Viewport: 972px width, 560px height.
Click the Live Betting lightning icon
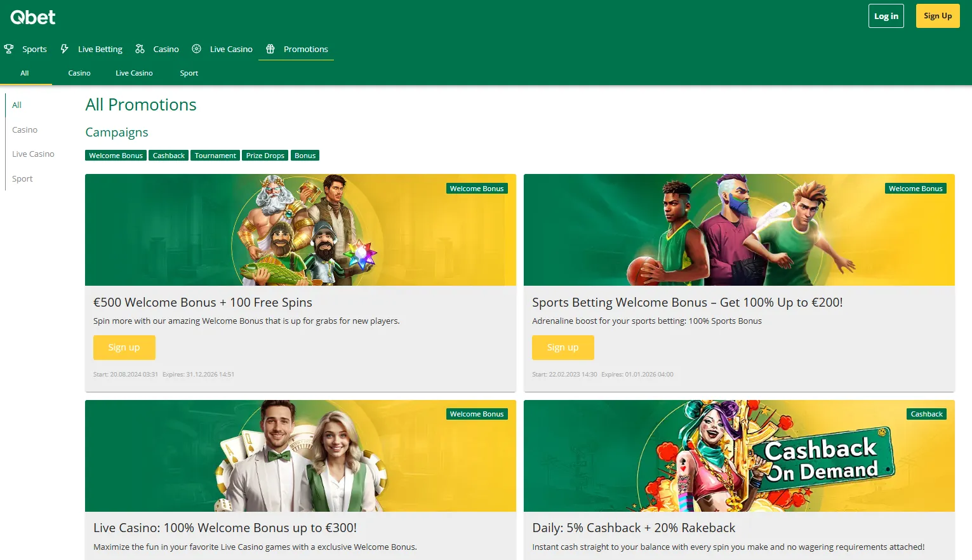coord(64,49)
